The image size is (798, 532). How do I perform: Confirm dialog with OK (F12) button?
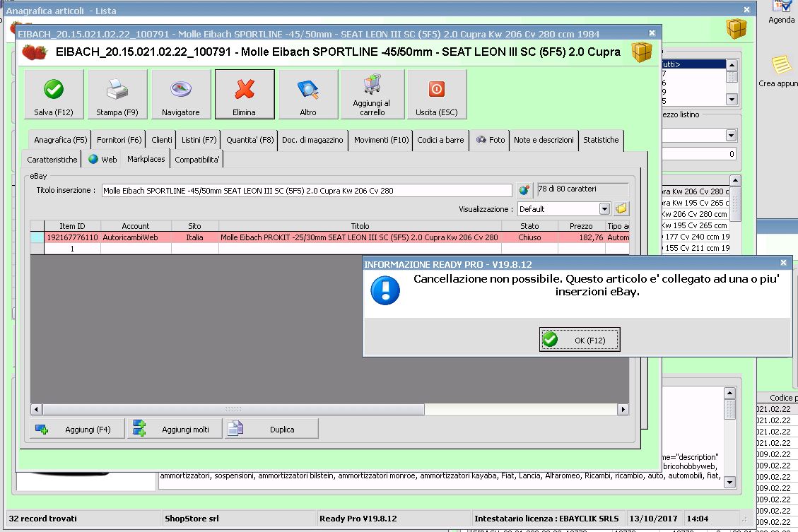point(580,339)
